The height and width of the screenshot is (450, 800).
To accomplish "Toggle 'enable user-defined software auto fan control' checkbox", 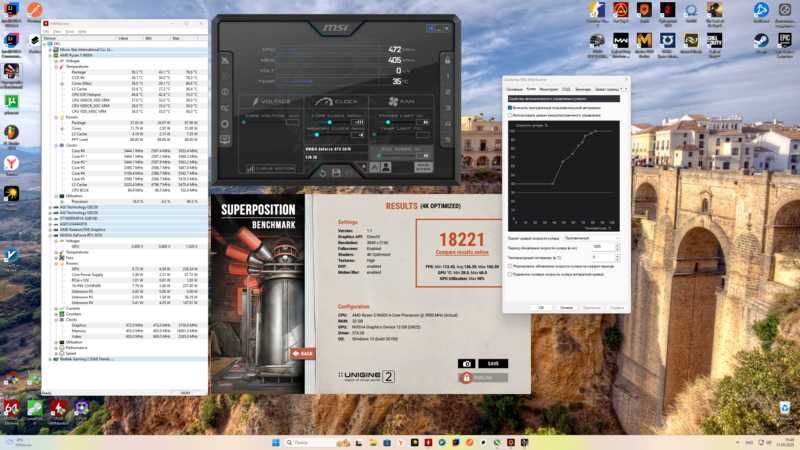I will click(510, 108).
